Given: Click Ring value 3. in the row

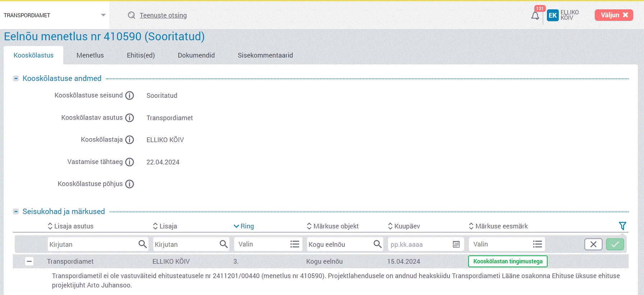Looking at the screenshot, I should (236, 262).
